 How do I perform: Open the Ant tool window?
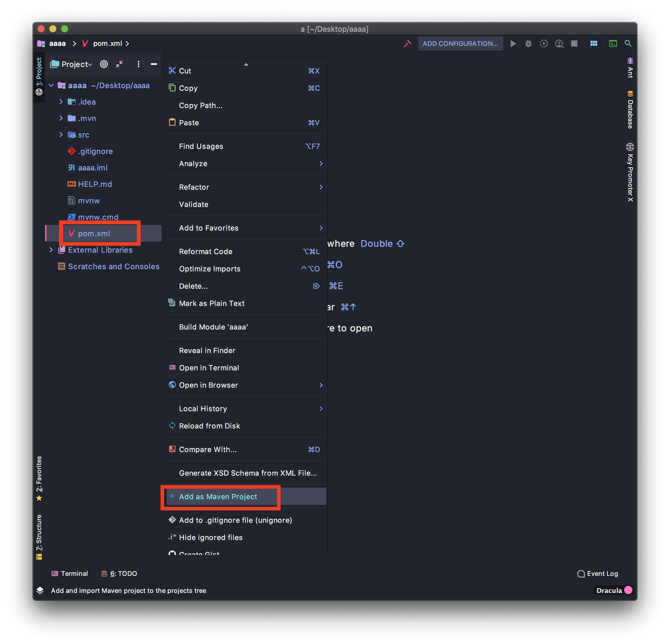click(630, 68)
